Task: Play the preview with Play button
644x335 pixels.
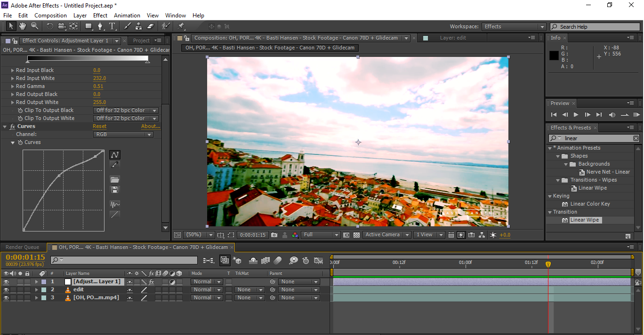Action: (x=576, y=115)
